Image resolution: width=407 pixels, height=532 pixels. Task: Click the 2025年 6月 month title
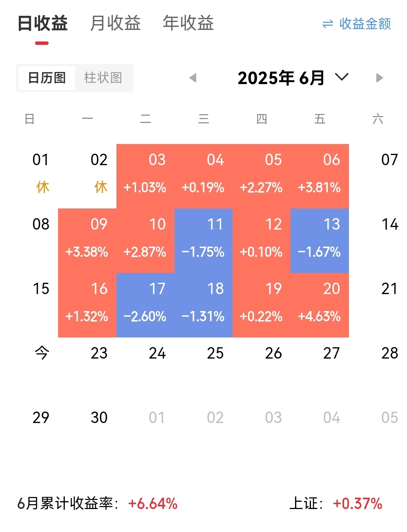(x=281, y=78)
